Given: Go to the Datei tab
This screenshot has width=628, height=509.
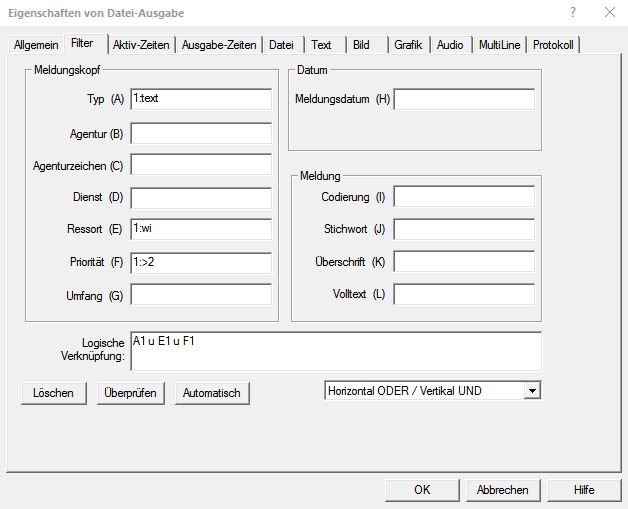Looking at the screenshot, I should tap(282, 45).
